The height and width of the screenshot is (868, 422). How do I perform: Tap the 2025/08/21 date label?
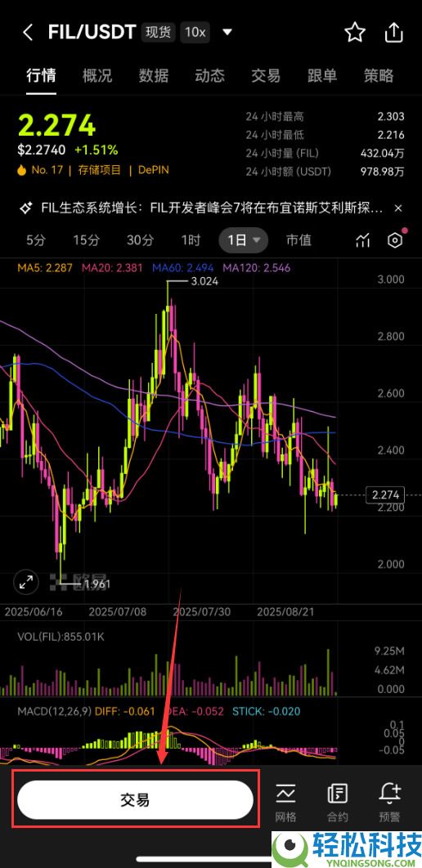[285, 611]
